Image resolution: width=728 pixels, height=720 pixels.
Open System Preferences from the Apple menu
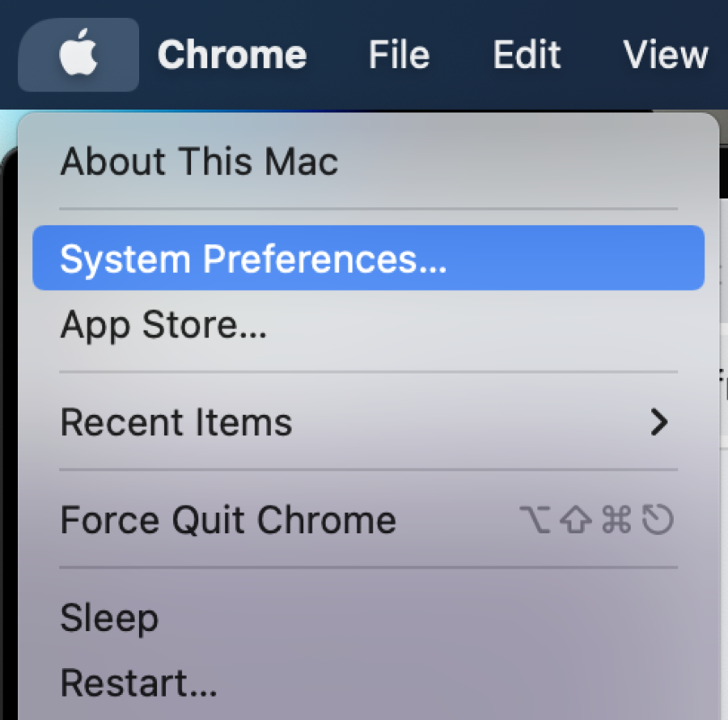tap(253, 259)
